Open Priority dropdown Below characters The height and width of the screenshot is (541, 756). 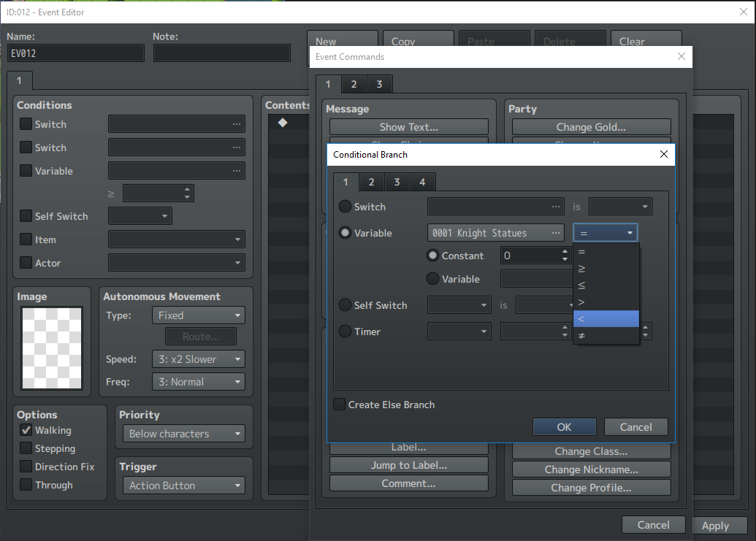[183, 434]
